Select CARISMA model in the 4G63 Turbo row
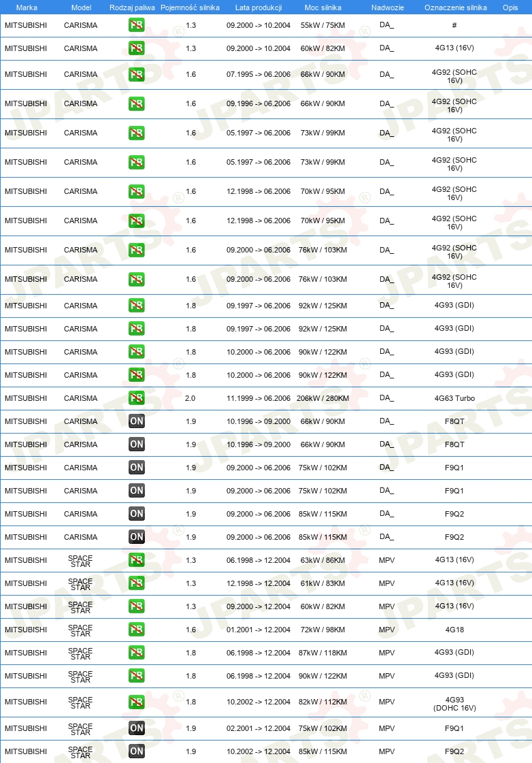The width and height of the screenshot is (532, 763). [81, 398]
